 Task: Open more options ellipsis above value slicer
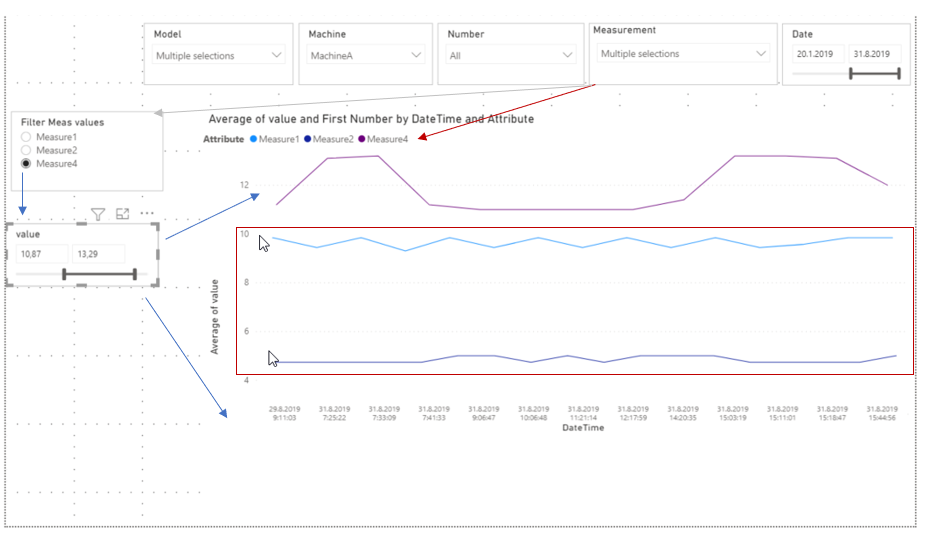click(147, 213)
